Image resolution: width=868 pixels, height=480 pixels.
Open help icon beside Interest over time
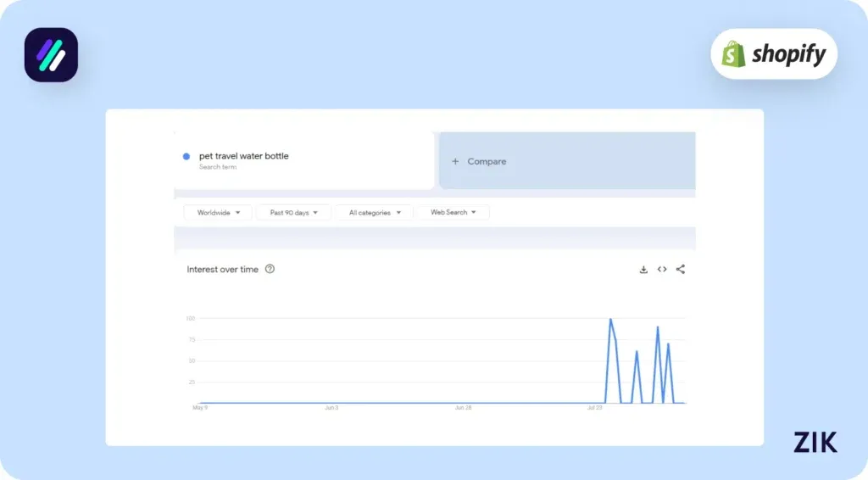coord(270,270)
